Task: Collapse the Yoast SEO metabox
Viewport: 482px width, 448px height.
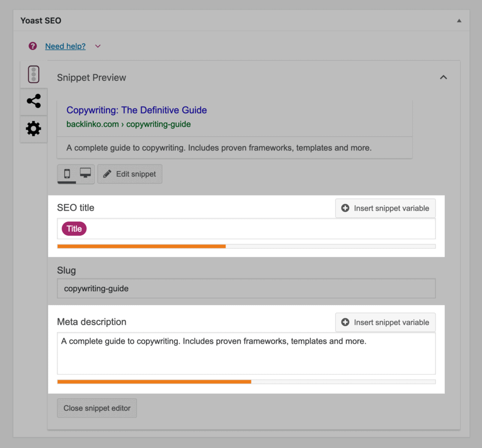Action: coord(458,21)
